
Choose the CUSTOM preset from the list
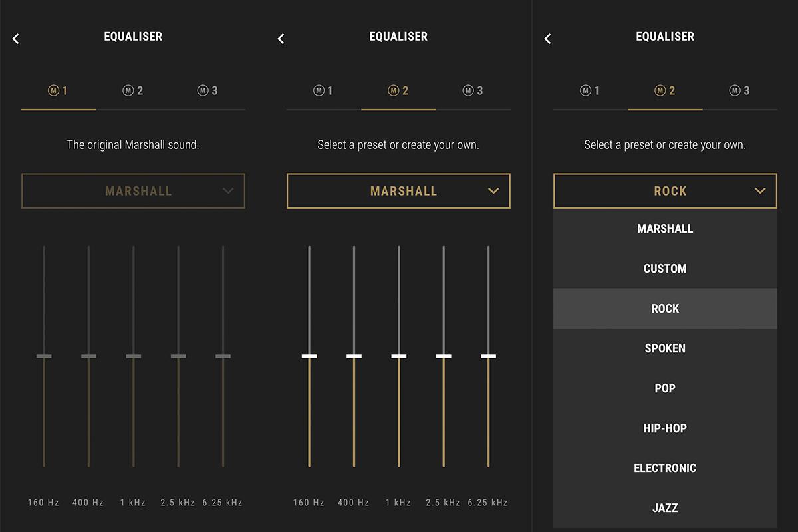(665, 269)
